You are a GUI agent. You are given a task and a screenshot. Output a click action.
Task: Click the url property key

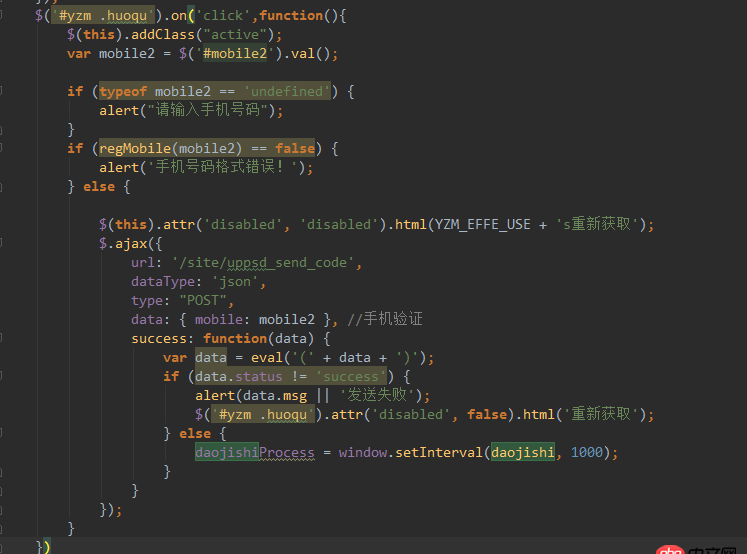point(143,262)
